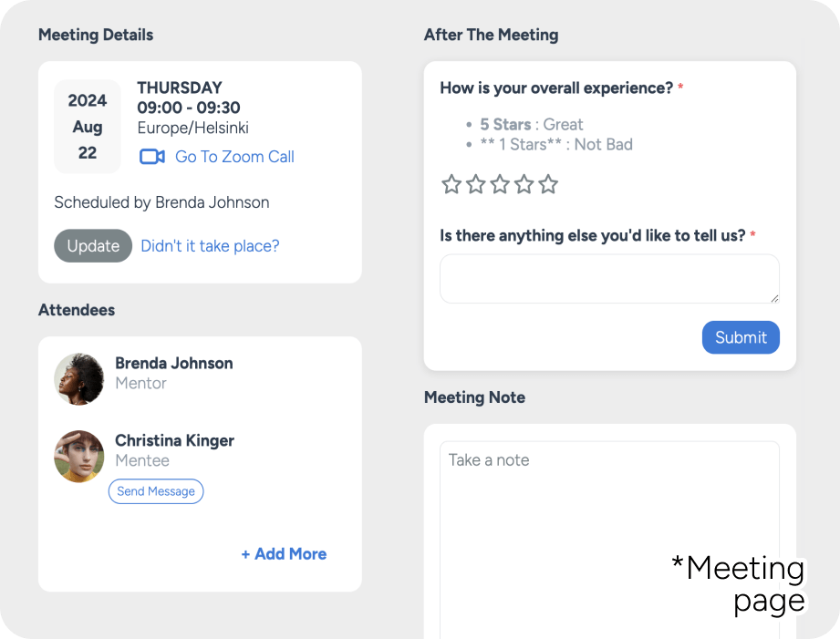Click Brenda Johnson's name in Attendees

click(x=174, y=363)
